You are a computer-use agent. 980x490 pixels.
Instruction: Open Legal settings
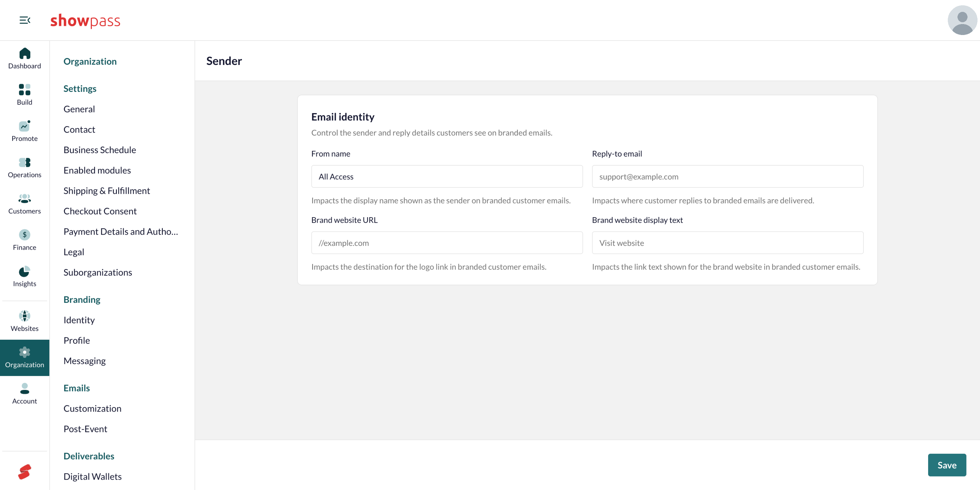tap(74, 252)
